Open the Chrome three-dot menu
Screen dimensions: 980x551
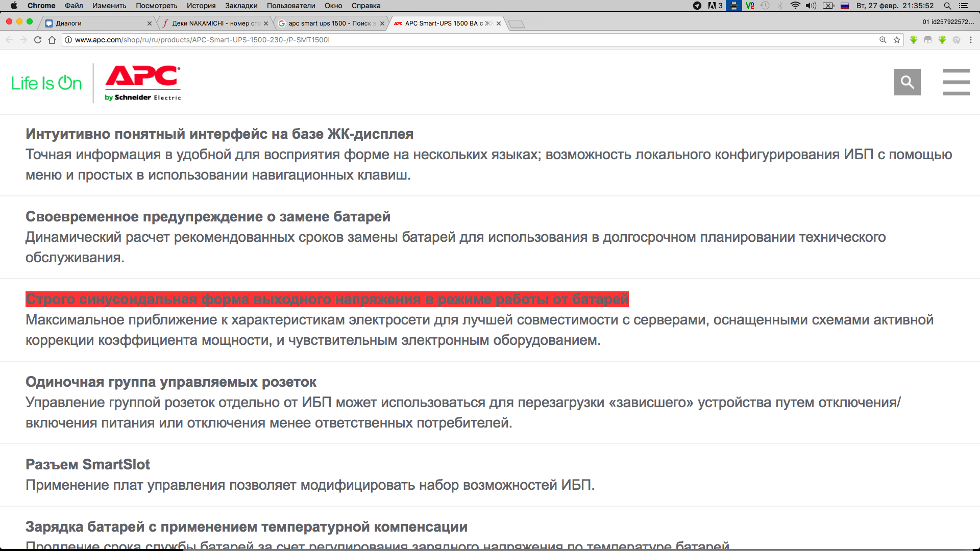[x=970, y=40]
